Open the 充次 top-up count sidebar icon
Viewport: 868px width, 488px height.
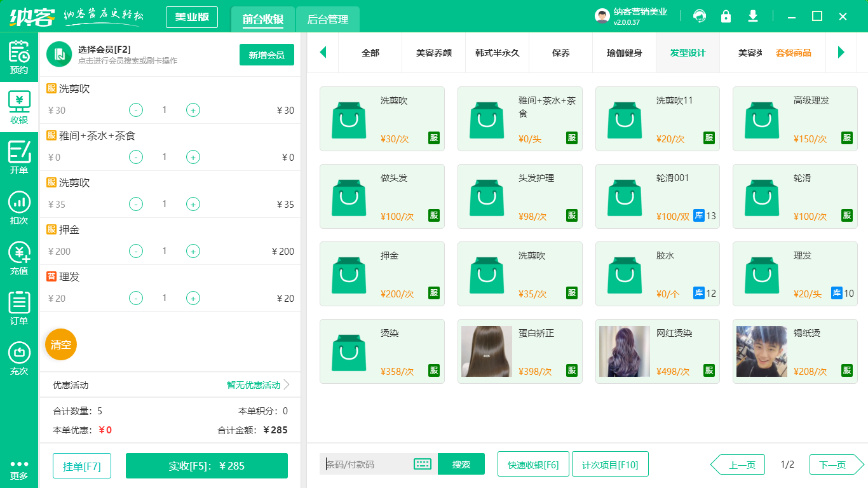click(x=19, y=358)
